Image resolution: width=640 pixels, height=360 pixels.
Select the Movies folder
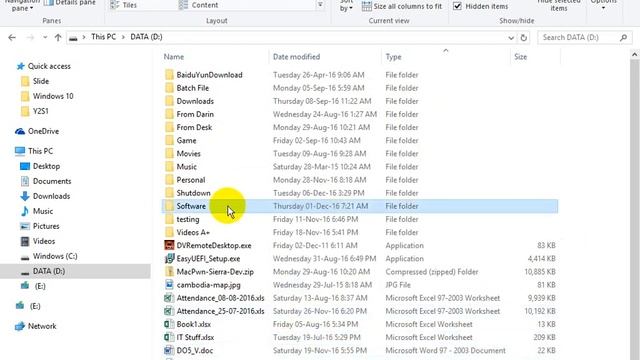point(182,153)
